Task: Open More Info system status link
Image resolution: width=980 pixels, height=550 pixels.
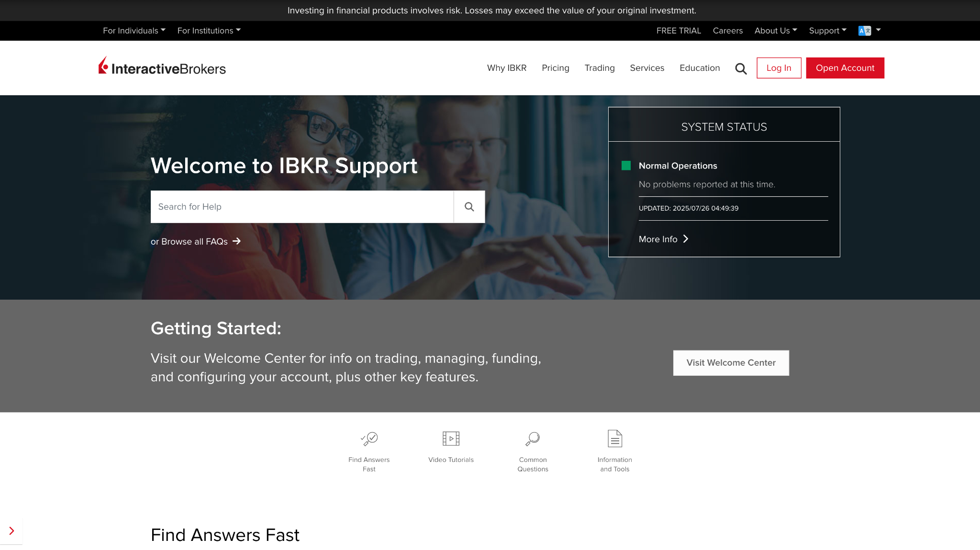Action: 664,239
